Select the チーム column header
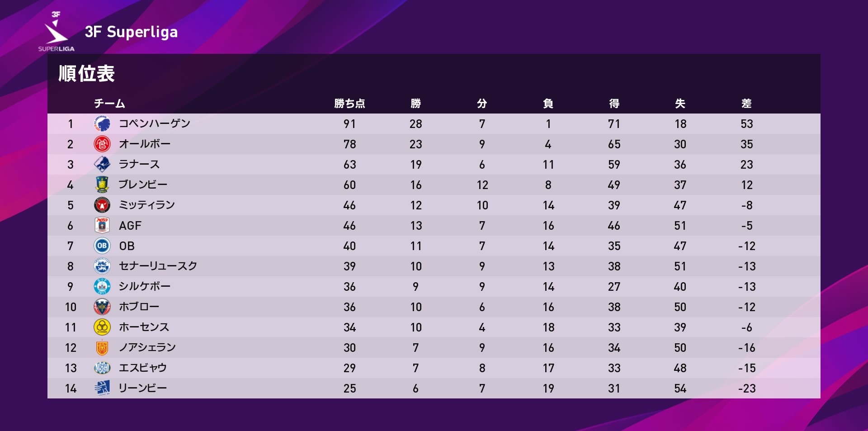The width and height of the screenshot is (868, 431). [x=109, y=104]
